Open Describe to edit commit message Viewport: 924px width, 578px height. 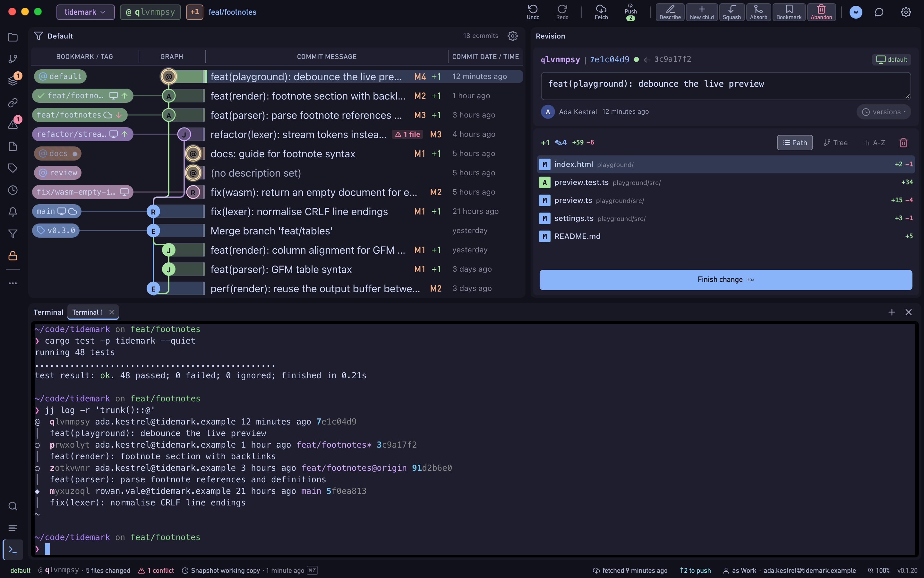tap(670, 12)
